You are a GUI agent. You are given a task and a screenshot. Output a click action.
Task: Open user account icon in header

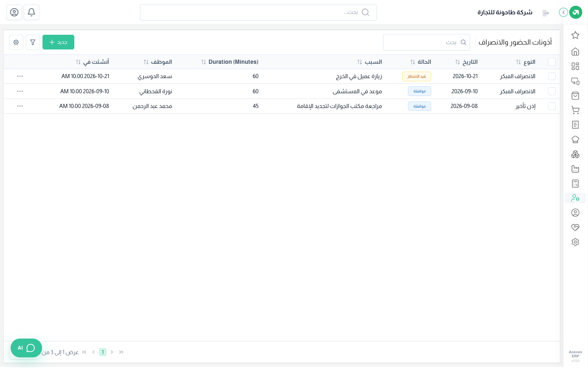14,12
